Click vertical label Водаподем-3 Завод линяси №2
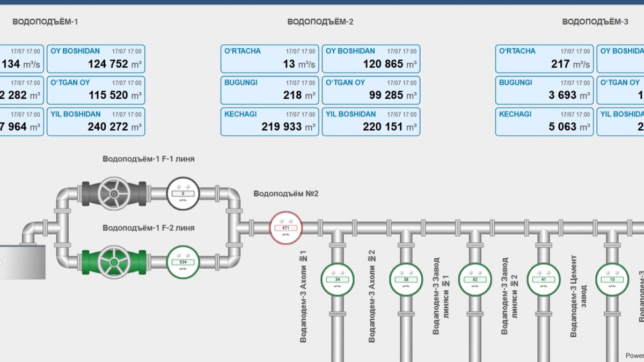 [x=509, y=295]
